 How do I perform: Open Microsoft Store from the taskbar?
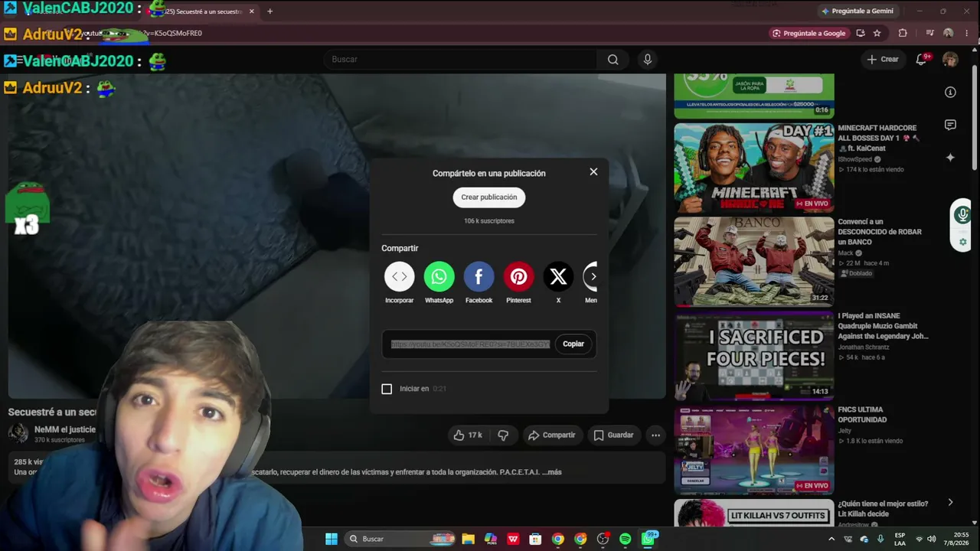pos(535,539)
